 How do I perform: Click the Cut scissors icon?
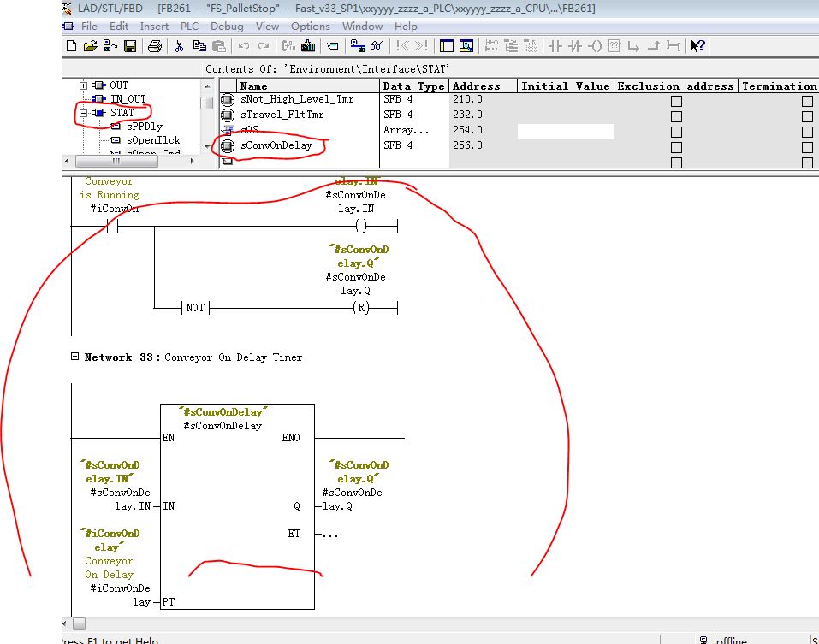point(179,46)
